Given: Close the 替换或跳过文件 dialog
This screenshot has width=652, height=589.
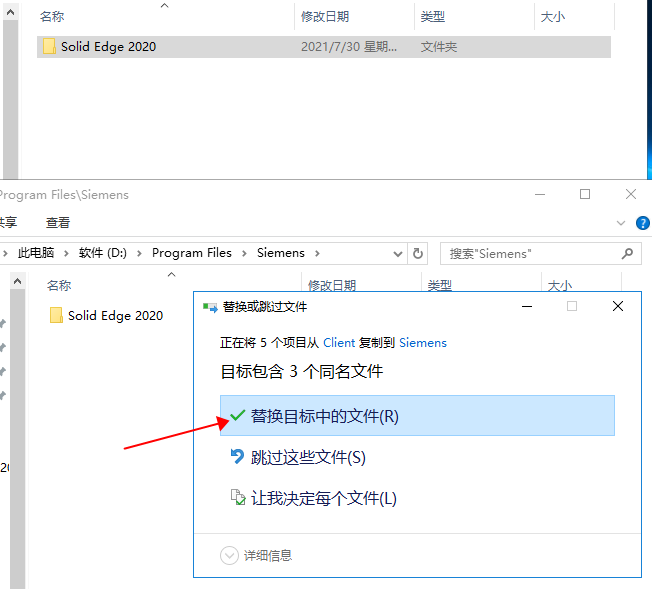Looking at the screenshot, I should [x=618, y=306].
